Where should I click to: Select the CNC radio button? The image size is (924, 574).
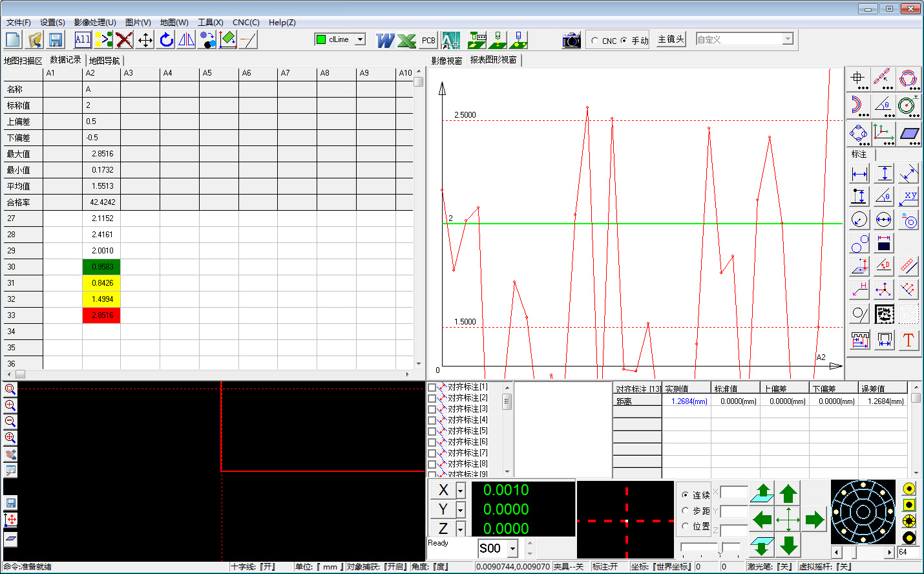coord(595,40)
